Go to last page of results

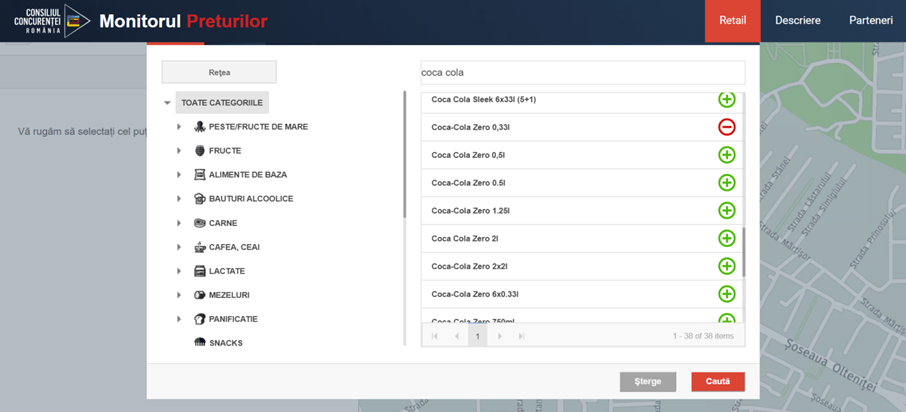point(521,336)
